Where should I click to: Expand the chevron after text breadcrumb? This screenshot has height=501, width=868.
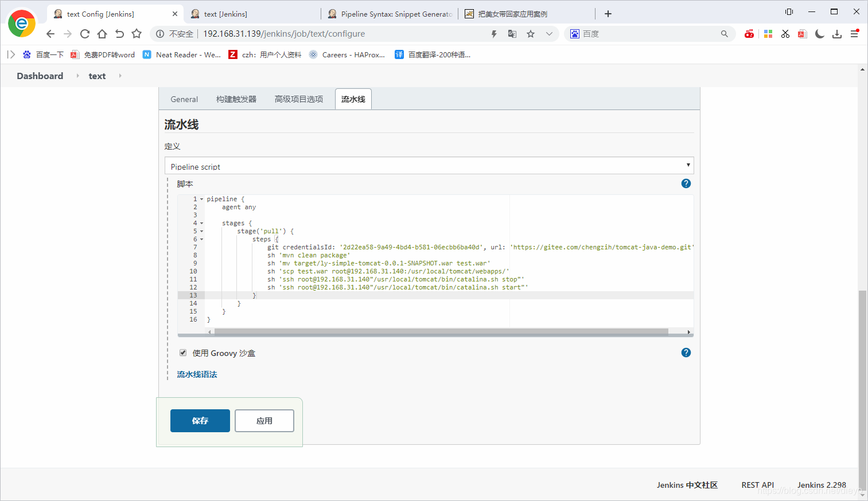[120, 76]
